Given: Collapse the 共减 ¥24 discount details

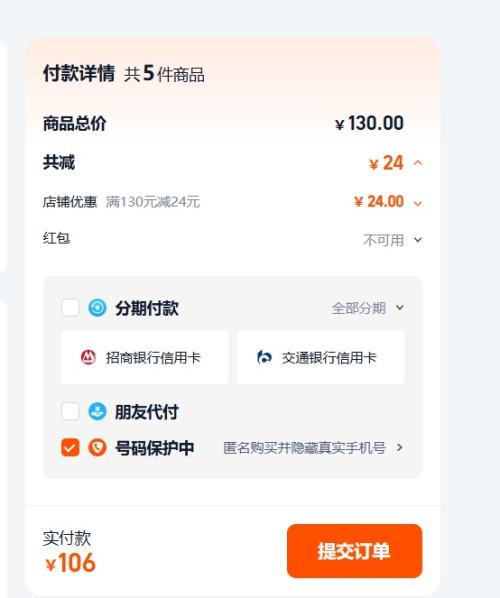Looking at the screenshot, I should [418, 163].
